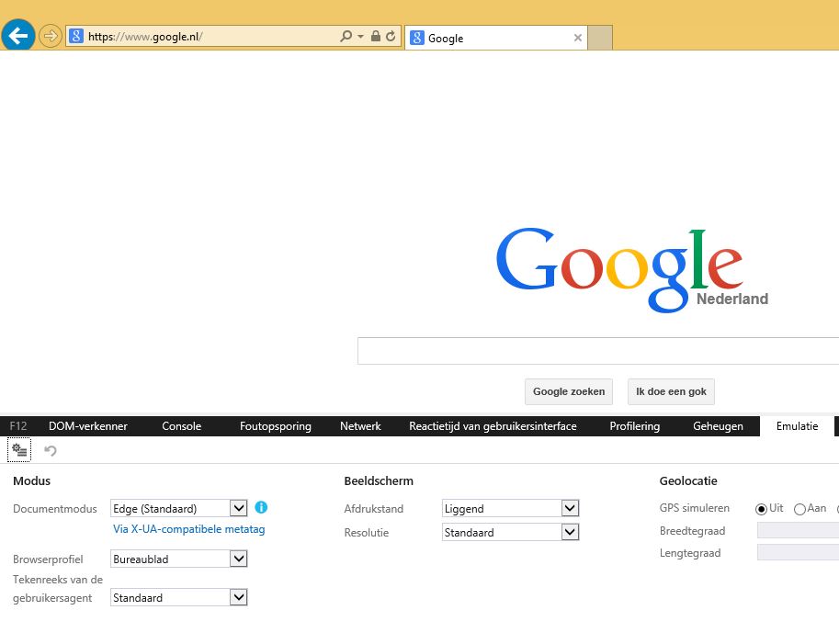Refresh the page with reload icon

[391, 37]
